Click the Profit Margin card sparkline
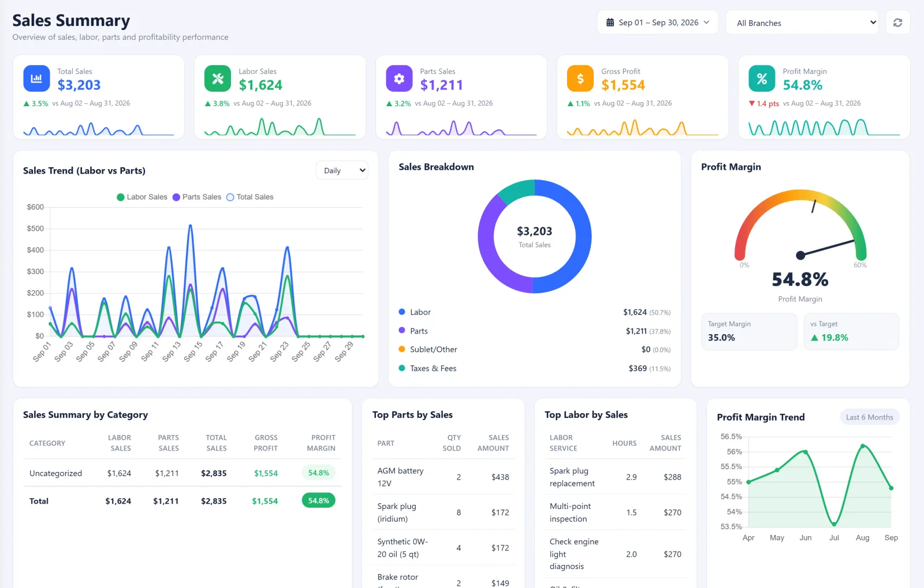This screenshot has width=924, height=588. point(824,127)
